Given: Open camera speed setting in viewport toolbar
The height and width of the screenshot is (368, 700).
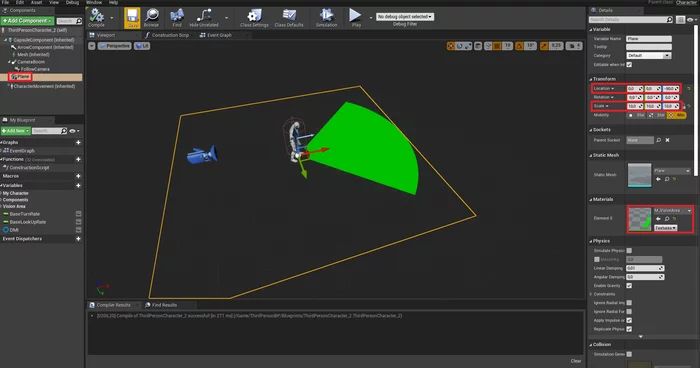Looking at the screenshot, I should (574, 46).
